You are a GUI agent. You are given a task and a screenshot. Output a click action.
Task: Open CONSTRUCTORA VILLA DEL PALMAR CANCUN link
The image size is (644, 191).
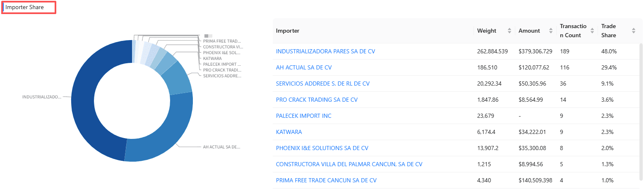point(349,164)
